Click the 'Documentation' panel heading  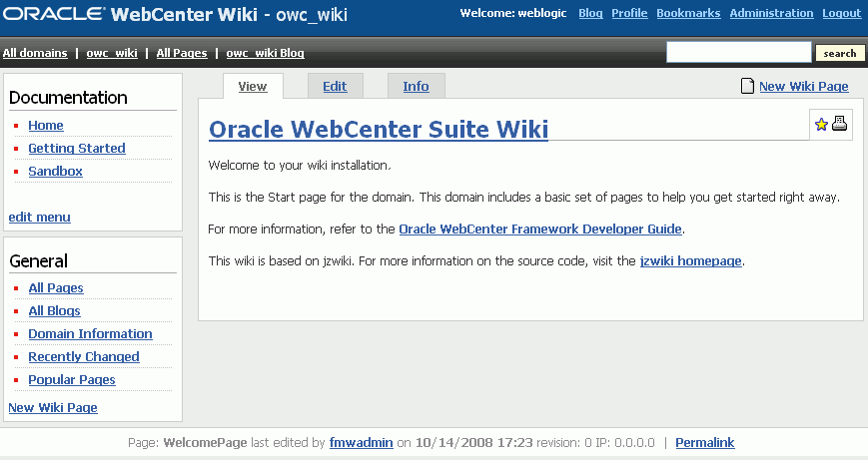pos(68,98)
